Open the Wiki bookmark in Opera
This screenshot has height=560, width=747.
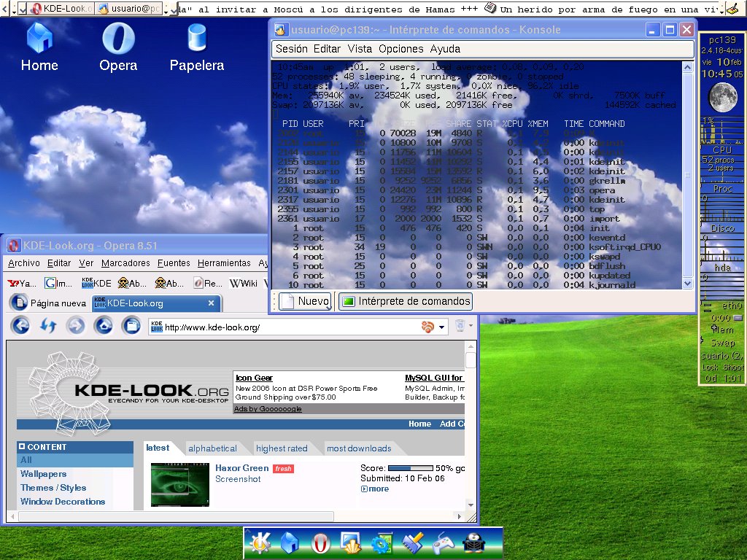[244, 284]
